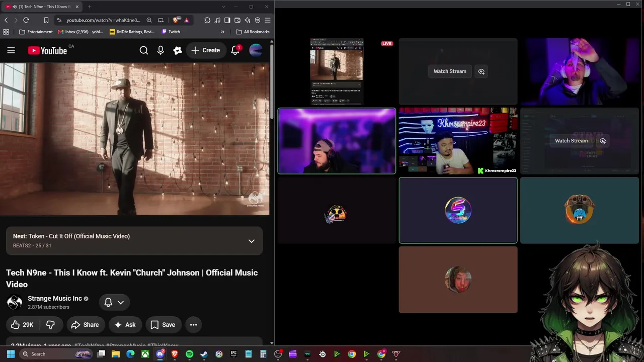Screen dimensions: 644x362
Task: Go to the YouTube home logo
Action: 47,50
